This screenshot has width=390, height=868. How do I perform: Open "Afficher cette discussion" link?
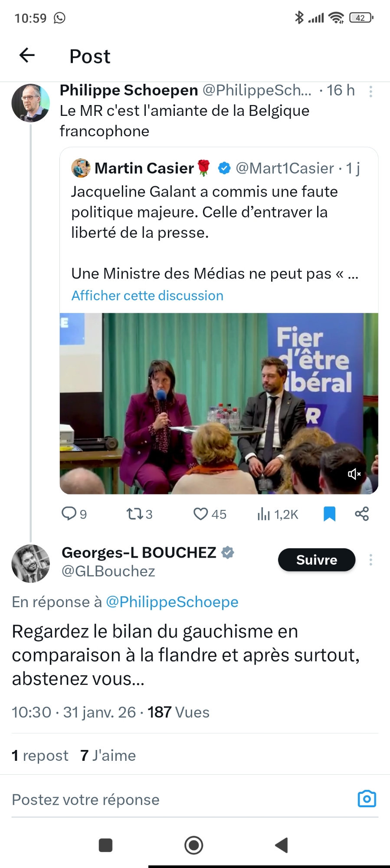coord(147,296)
